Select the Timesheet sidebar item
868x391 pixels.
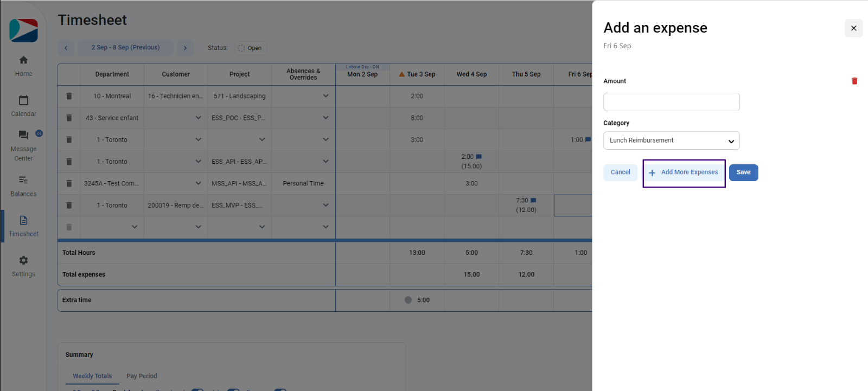23,226
